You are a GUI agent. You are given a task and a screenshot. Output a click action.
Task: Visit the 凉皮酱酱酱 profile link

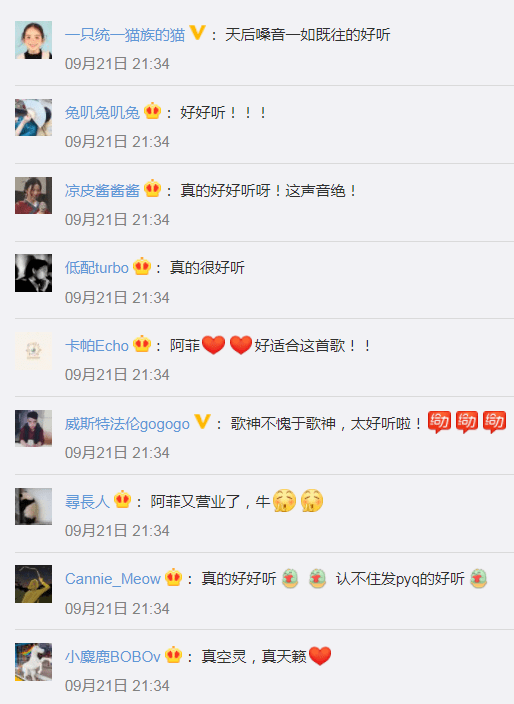[102, 190]
